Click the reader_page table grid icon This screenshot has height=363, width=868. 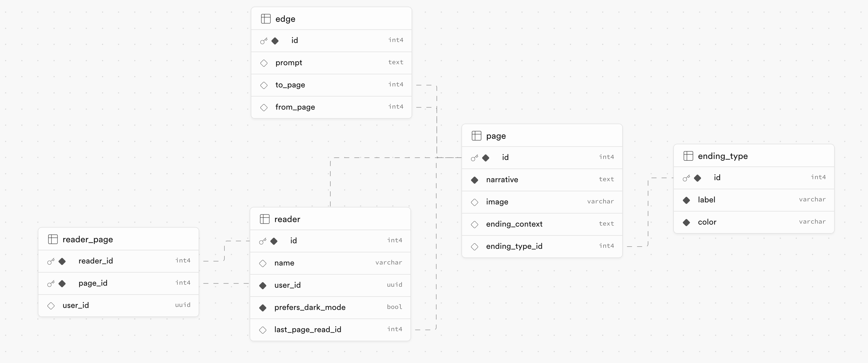pyautogui.click(x=53, y=239)
